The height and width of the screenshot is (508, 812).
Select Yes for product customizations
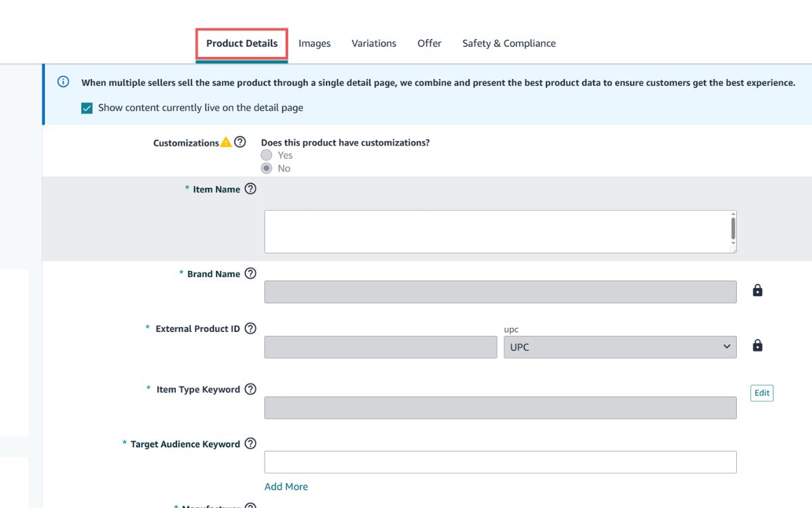pyautogui.click(x=267, y=155)
